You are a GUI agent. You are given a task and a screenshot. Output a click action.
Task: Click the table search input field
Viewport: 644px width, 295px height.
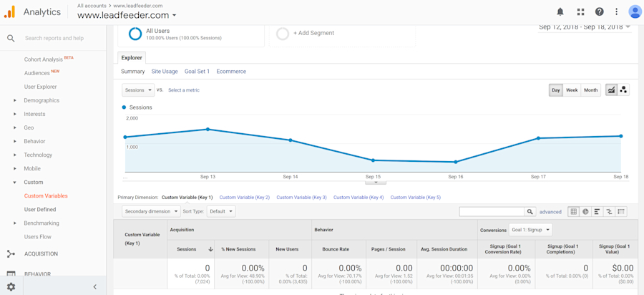click(492, 212)
